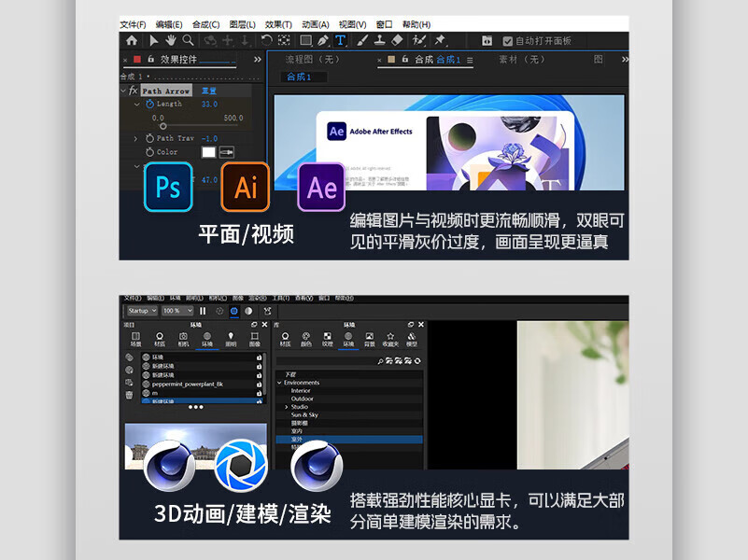Close the KeyShot library panel with X

[421, 325]
